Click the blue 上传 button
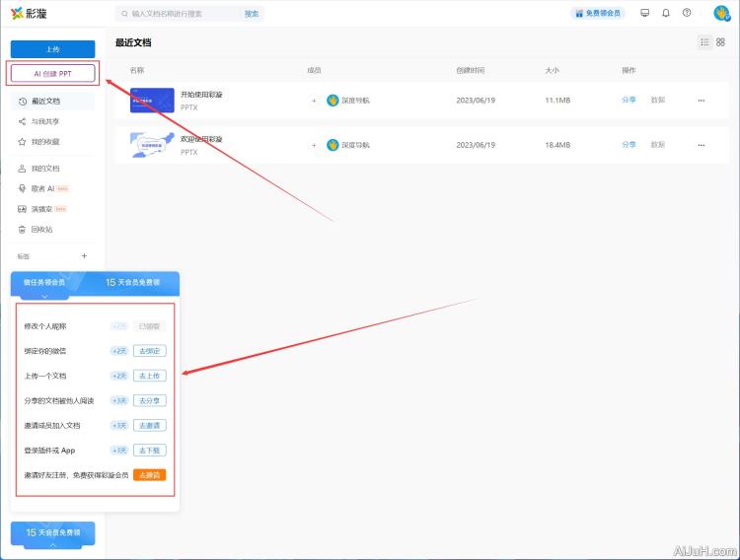The width and height of the screenshot is (740, 560). (x=52, y=48)
